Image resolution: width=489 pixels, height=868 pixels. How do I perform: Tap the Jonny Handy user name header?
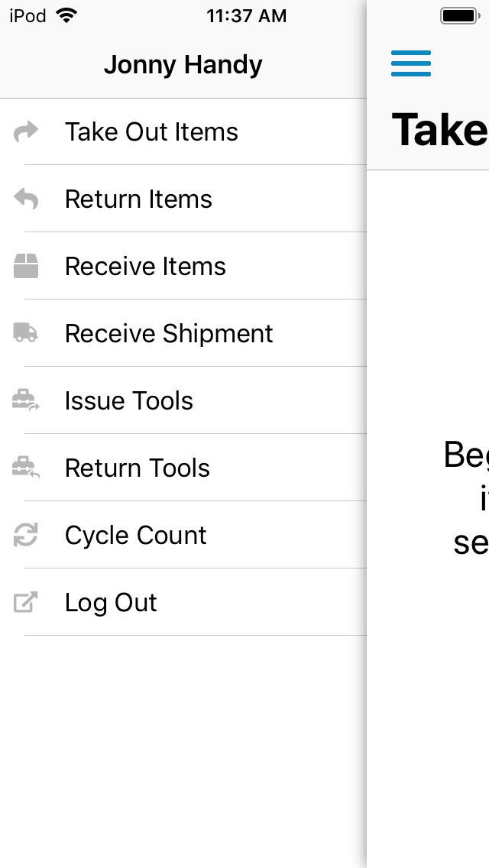(x=183, y=65)
